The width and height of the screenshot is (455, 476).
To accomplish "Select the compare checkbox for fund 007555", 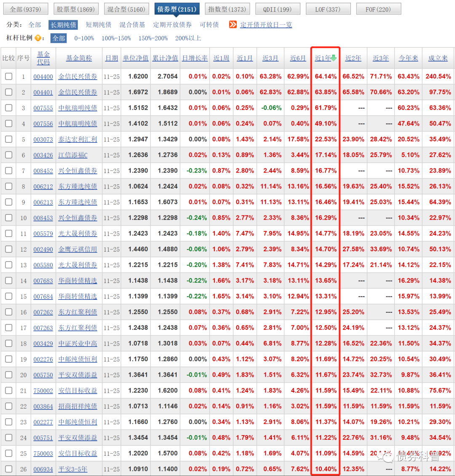I will (x=8, y=108).
